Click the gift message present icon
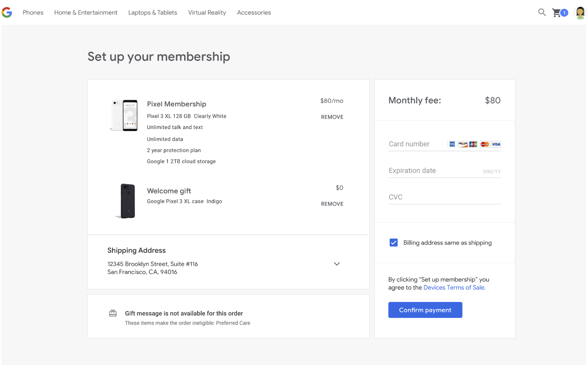Screen dimensions: 588x365 113,313
